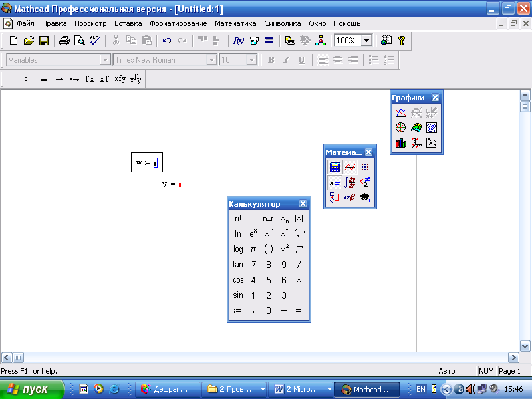Screen dimensions: 532x399
Task: Open a file with the folder icon
Action: [29, 41]
